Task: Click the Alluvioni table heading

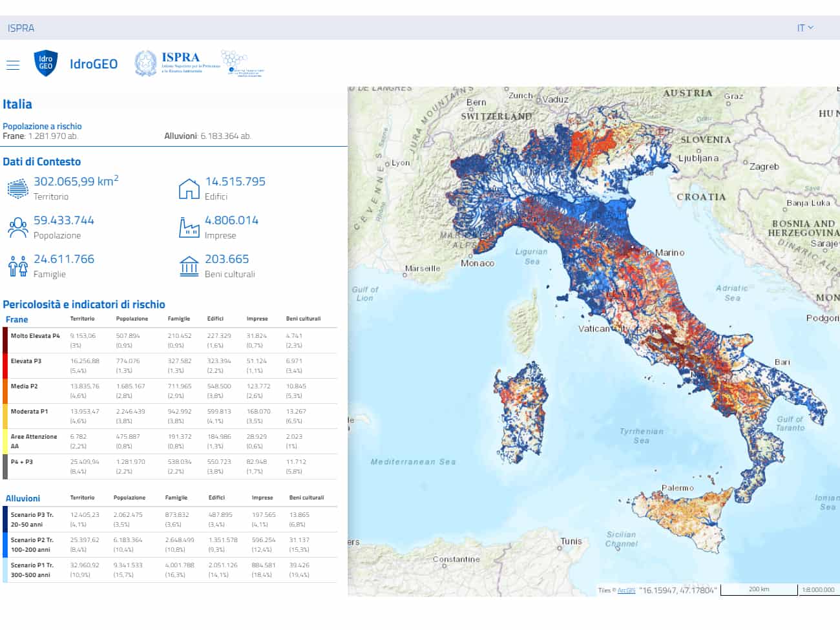Action: (23, 498)
